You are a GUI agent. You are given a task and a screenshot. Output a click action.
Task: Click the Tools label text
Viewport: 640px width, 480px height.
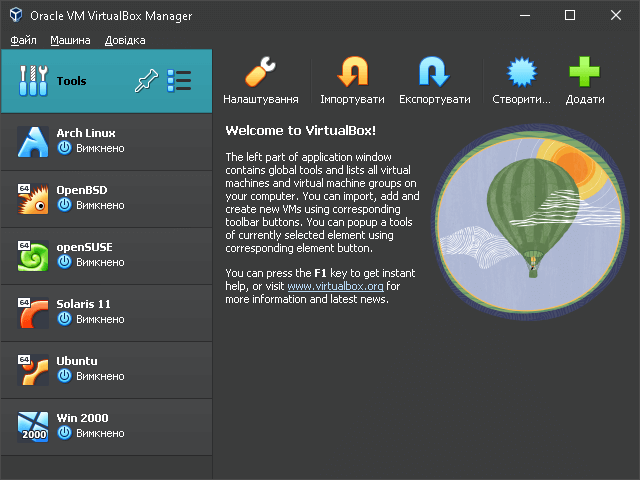click(71, 81)
